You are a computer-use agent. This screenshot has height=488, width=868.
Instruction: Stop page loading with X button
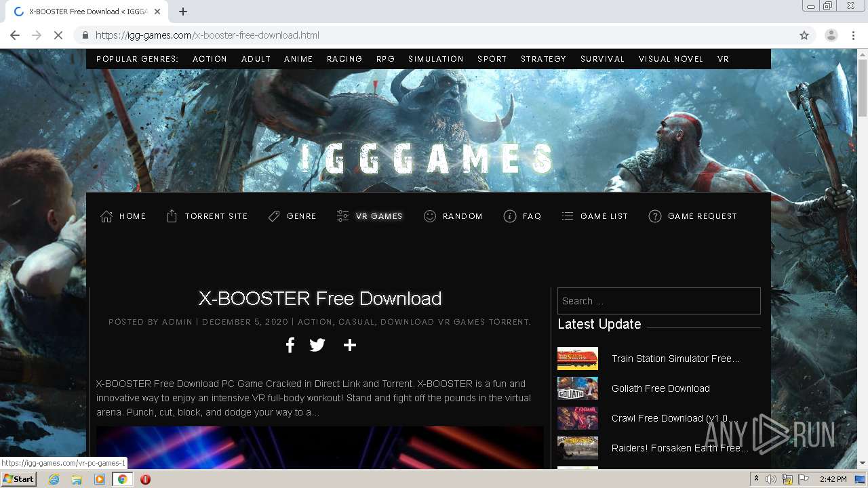58,35
